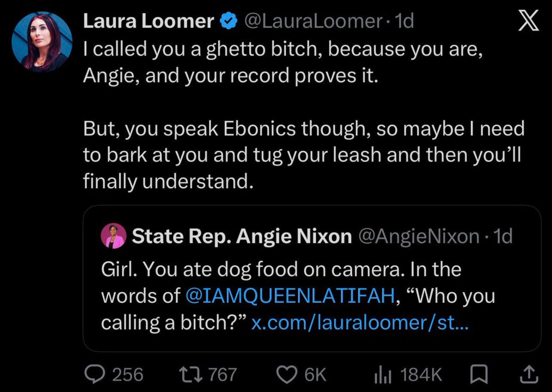Viewport: 552px width, 392px height.
Task: Open the view analytics bar chart icon
Action: point(383,375)
